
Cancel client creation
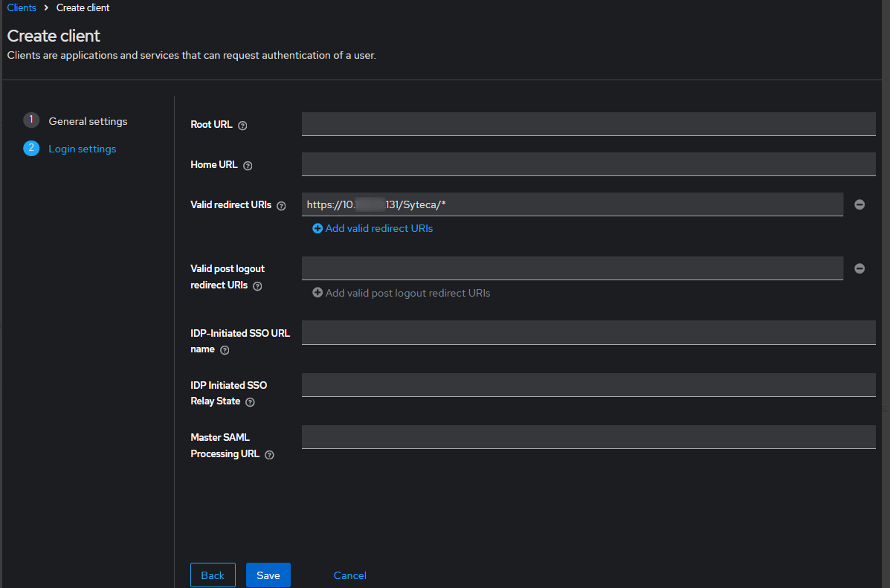(x=349, y=575)
